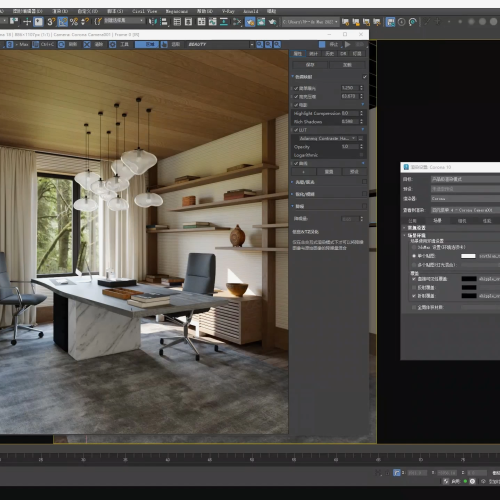Open the named selection sets dropdown
This screenshot has width=500, height=500.
point(123,21)
